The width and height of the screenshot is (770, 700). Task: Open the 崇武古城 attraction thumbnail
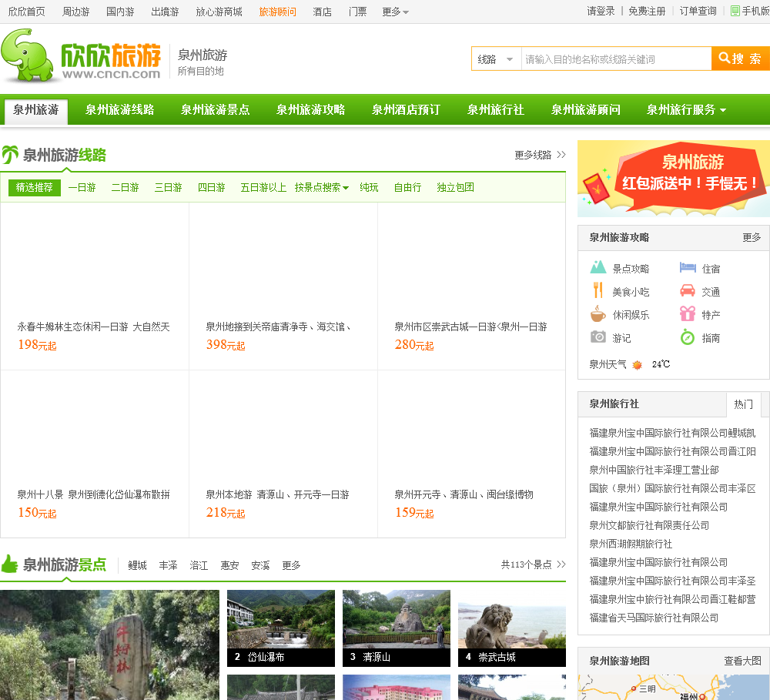(x=512, y=628)
